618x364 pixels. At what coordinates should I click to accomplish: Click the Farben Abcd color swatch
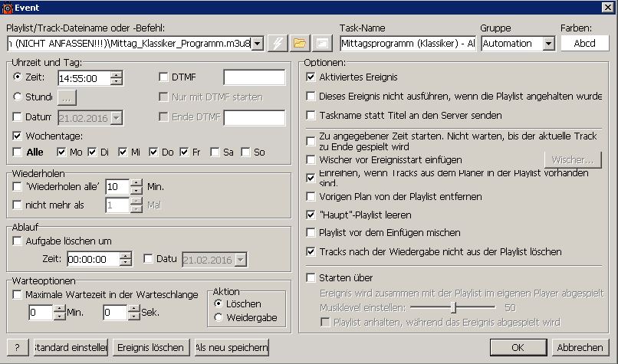point(584,44)
